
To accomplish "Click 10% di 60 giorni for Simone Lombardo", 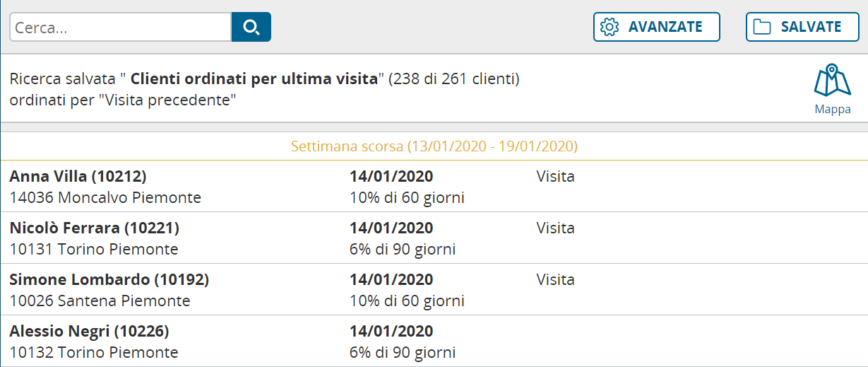I will coord(407,301).
